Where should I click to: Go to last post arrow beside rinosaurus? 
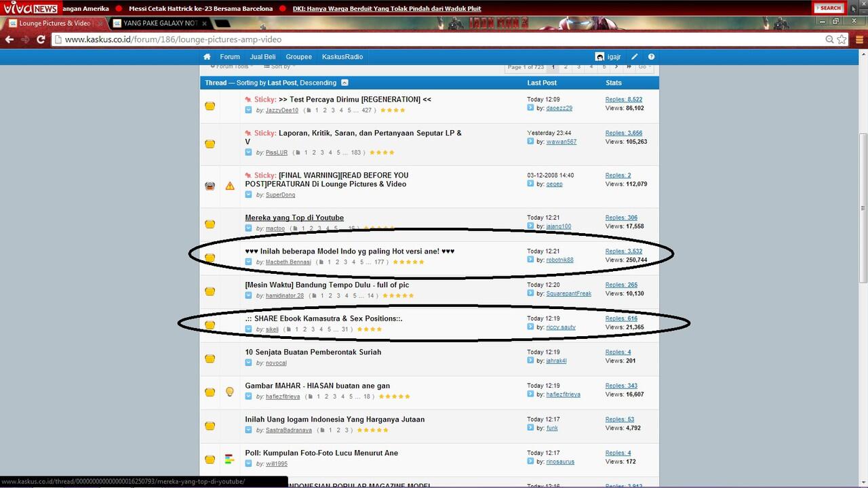click(x=531, y=462)
